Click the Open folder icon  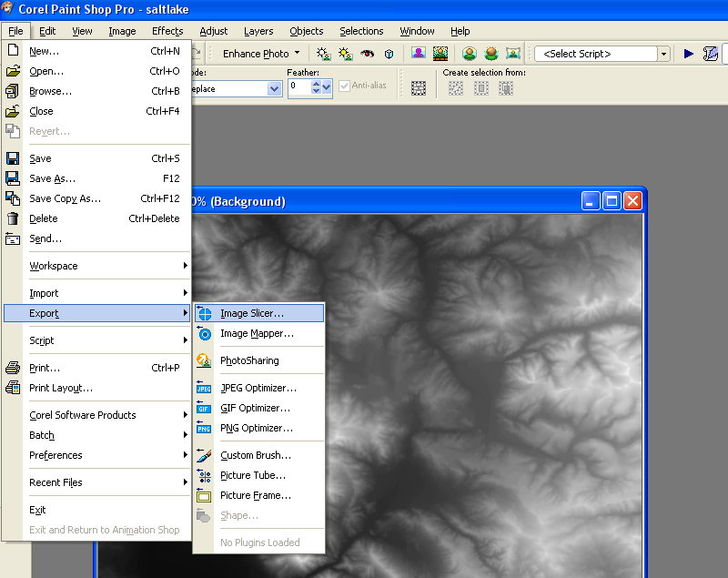point(13,71)
